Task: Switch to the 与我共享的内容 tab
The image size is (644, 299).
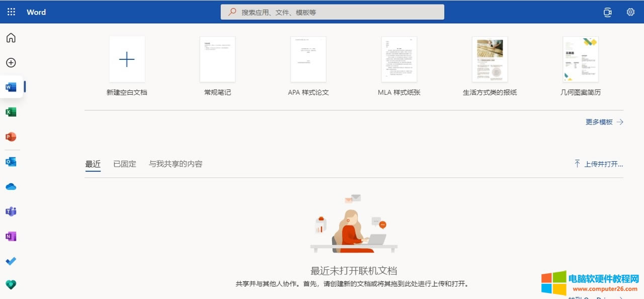Action: point(176,164)
